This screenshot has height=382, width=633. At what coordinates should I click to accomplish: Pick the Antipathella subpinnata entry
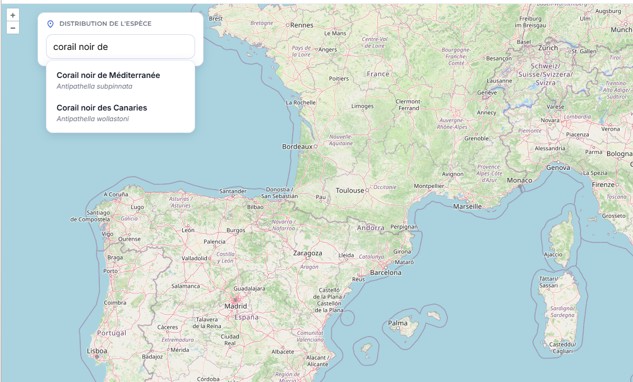(x=94, y=86)
